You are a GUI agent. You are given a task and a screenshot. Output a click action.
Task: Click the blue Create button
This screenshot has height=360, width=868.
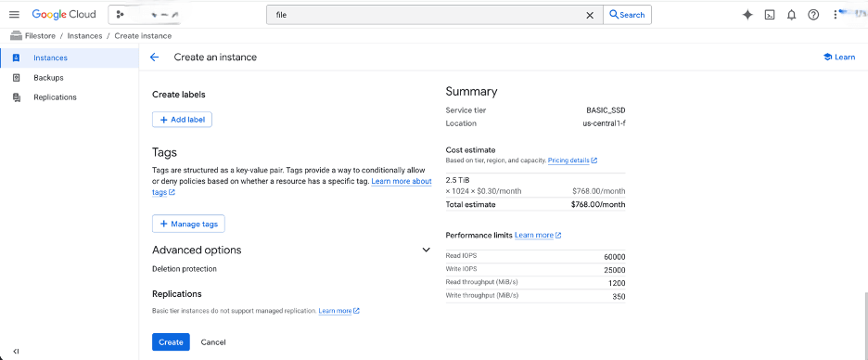[171, 342]
